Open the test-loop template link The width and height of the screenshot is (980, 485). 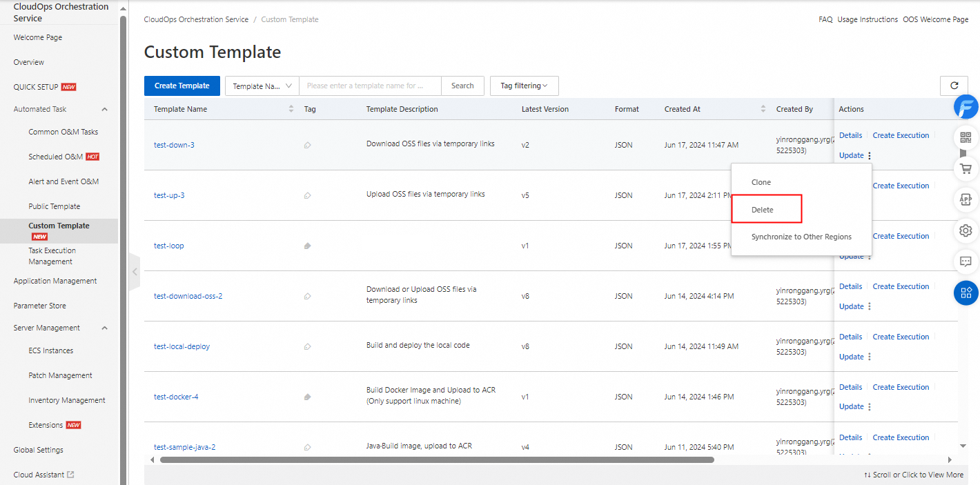click(x=169, y=246)
